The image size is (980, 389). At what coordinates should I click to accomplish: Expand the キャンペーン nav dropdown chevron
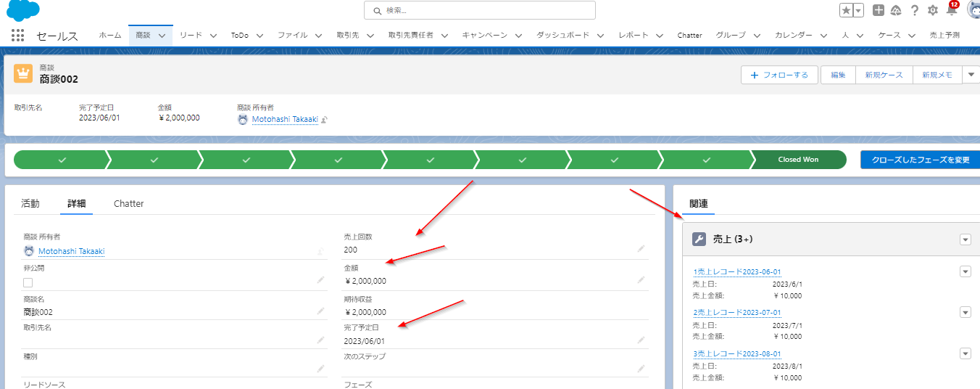pos(518,35)
